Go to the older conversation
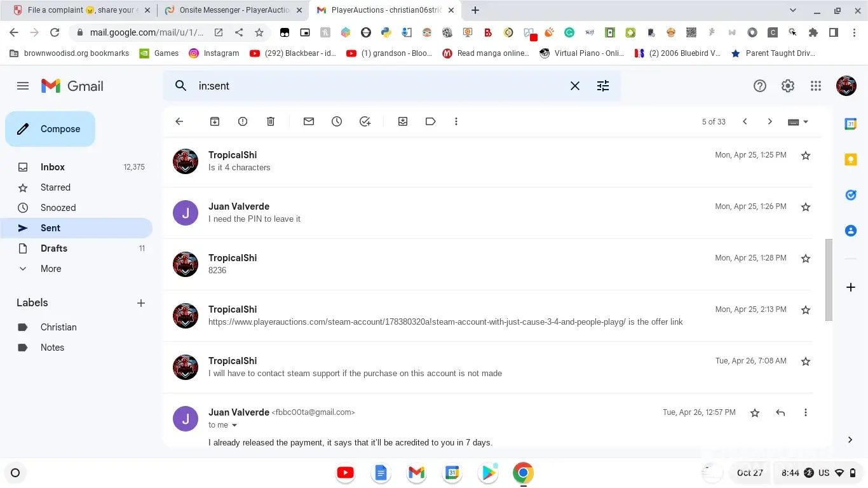The height and width of the screenshot is (488, 868). (770, 121)
